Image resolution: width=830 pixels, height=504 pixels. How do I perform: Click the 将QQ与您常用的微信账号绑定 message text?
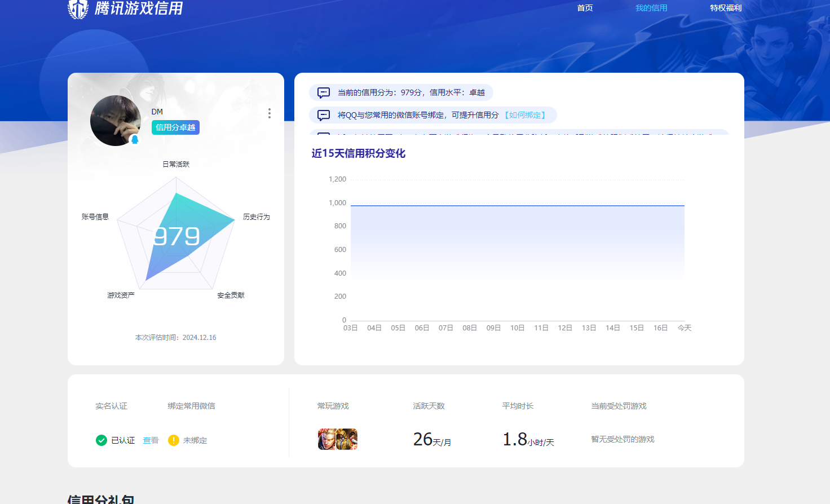(418, 115)
